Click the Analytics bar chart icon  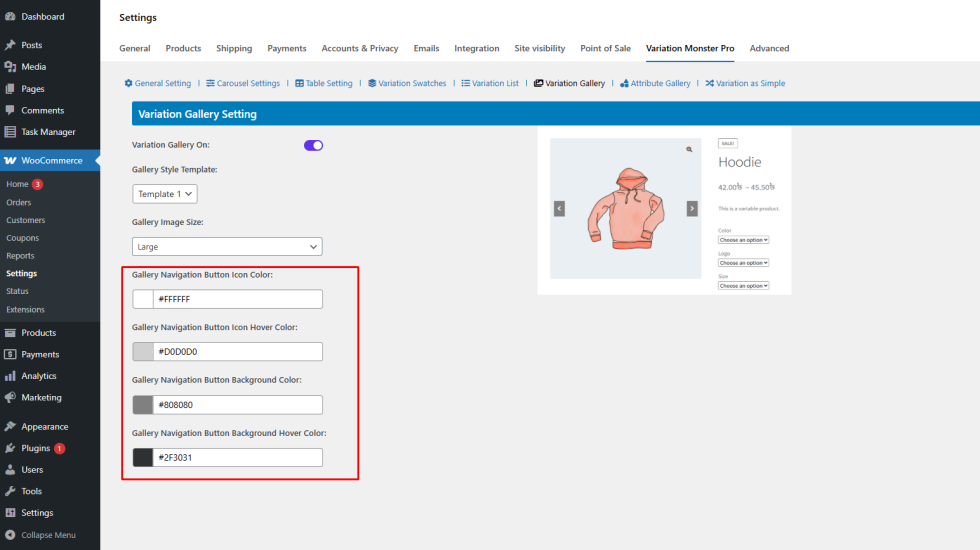coord(10,376)
